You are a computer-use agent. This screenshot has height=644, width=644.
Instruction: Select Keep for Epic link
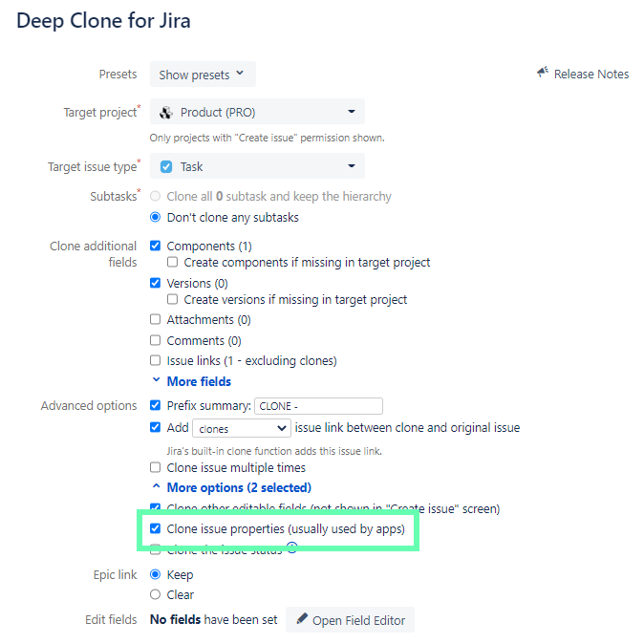(x=155, y=574)
